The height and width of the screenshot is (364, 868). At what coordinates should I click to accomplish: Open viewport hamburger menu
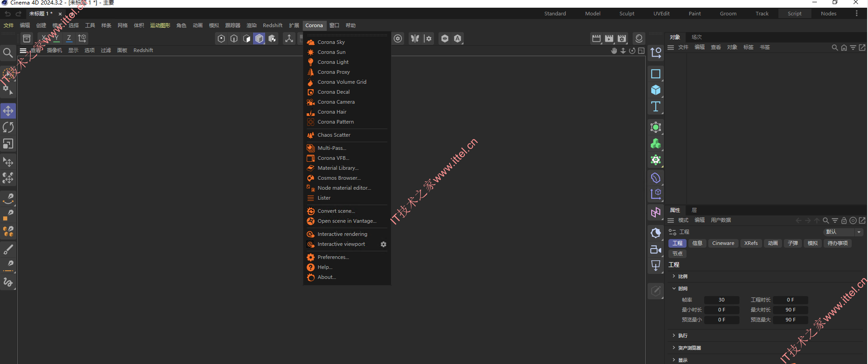click(24, 50)
